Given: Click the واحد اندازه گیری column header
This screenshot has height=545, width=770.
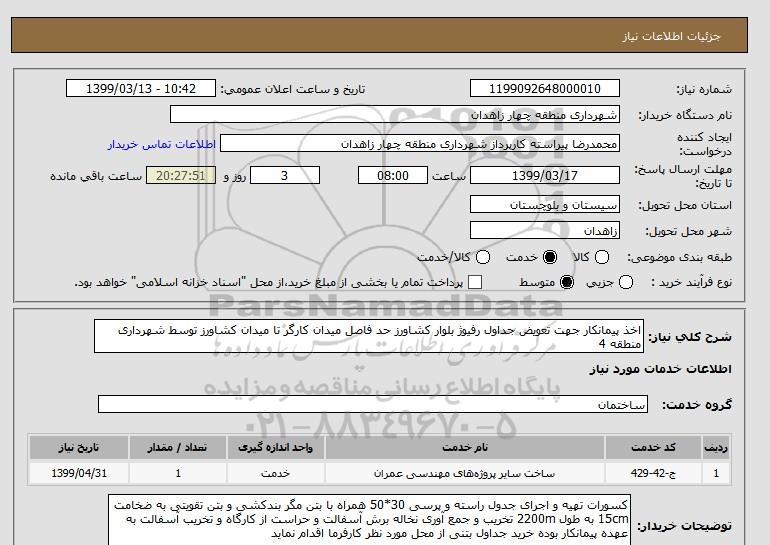Looking at the screenshot, I should (x=275, y=447).
